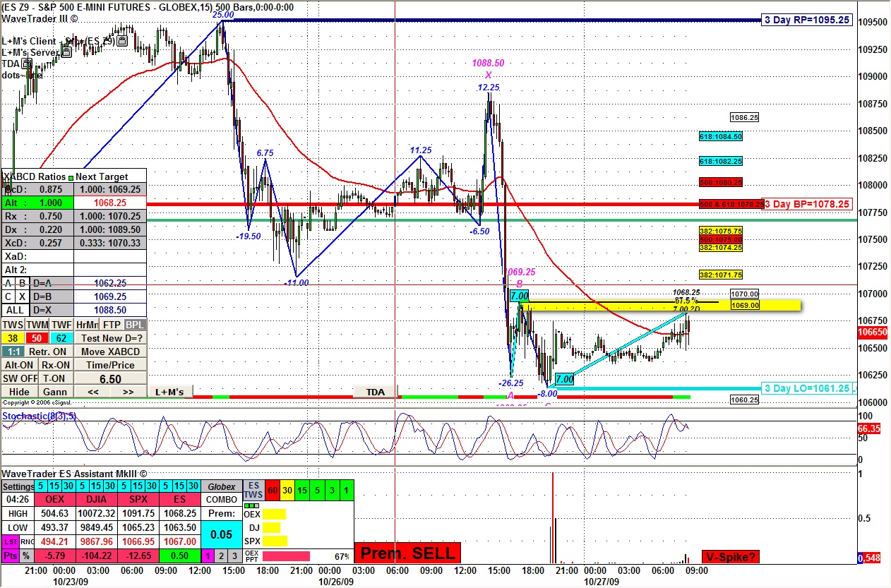Select the ES TWS 30 timeframe cell

coord(287,491)
